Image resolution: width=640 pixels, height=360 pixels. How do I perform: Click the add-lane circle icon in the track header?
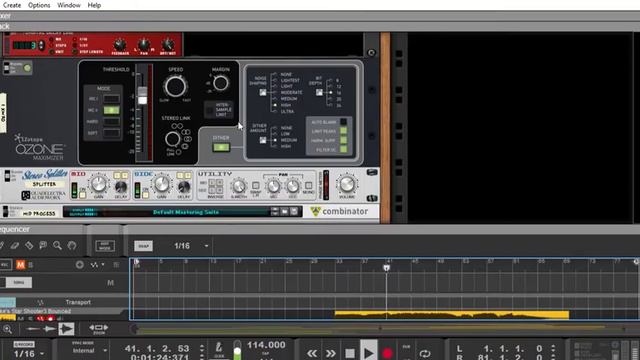click(80, 265)
